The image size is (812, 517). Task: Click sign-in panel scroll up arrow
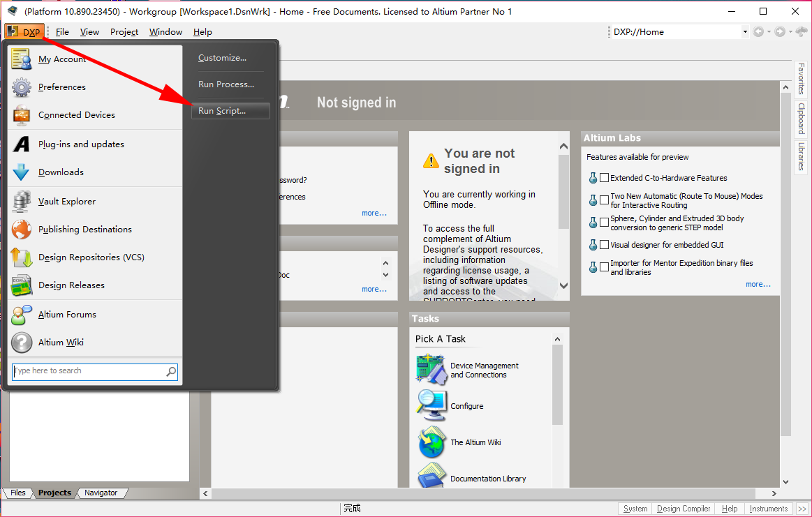564,147
